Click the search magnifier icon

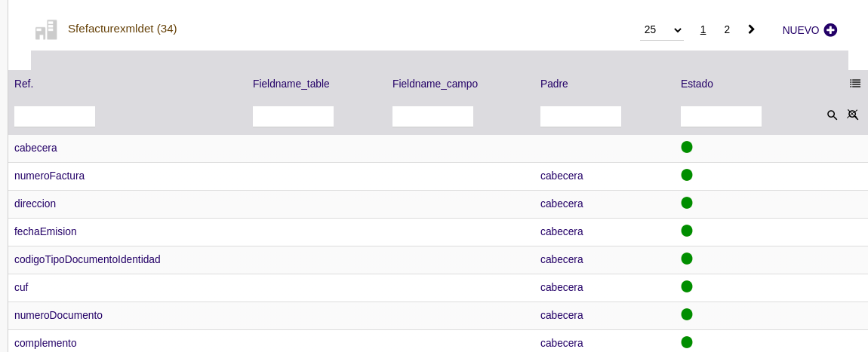tap(832, 115)
